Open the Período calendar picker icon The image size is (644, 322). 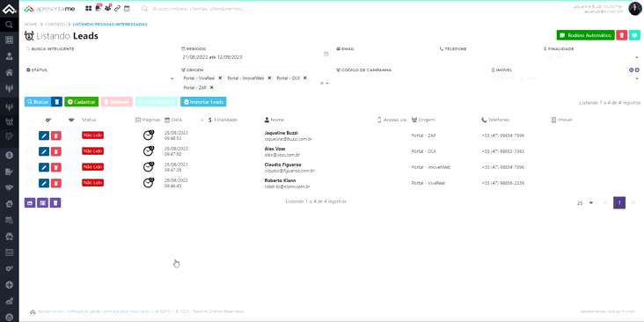click(x=326, y=54)
